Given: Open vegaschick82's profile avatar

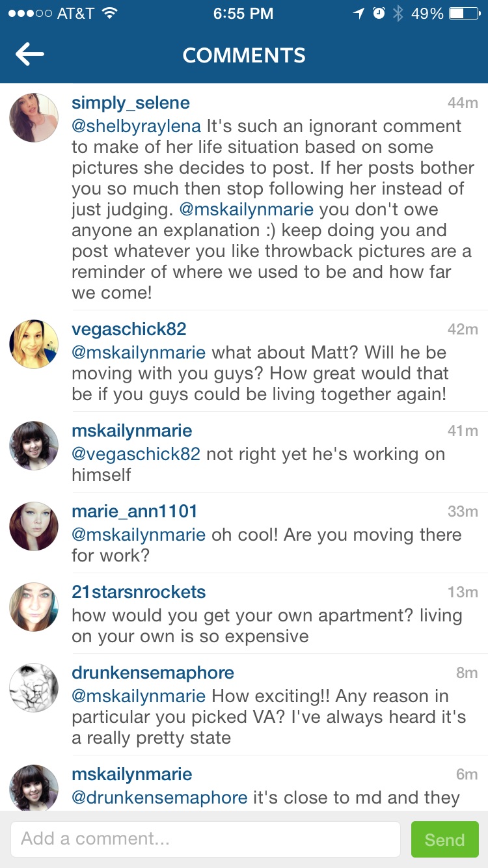Looking at the screenshot, I should (34, 344).
